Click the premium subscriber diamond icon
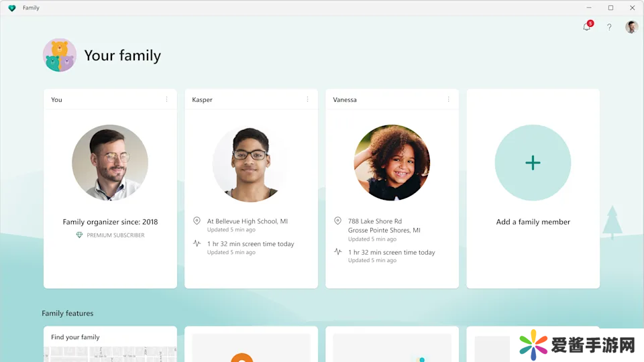 79,235
